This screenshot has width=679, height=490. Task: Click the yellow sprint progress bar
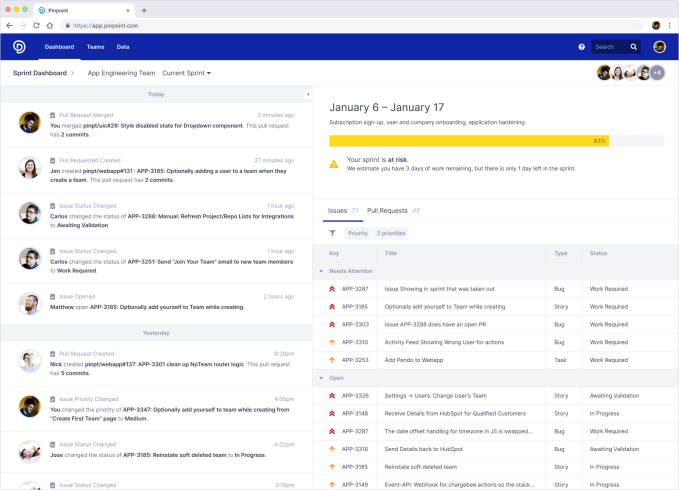click(468, 141)
